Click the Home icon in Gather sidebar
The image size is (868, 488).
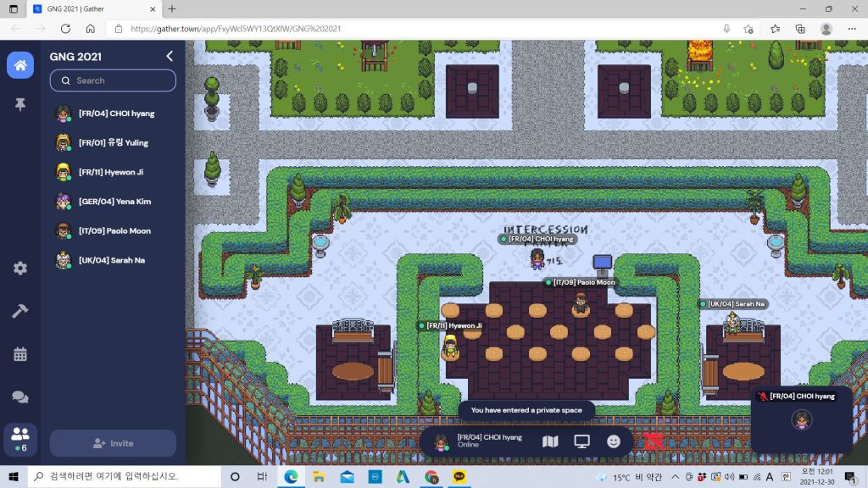[20, 65]
